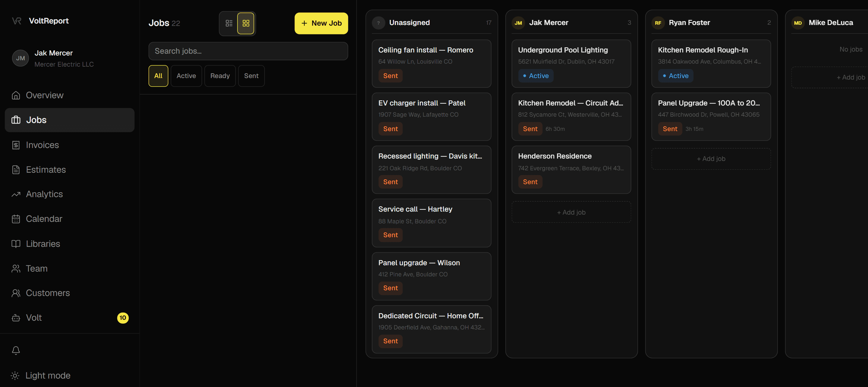The height and width of the screenshot is (387, 868).
Task: Open Kitchen Remodel Rough-In card
Action: pos(711,64)
